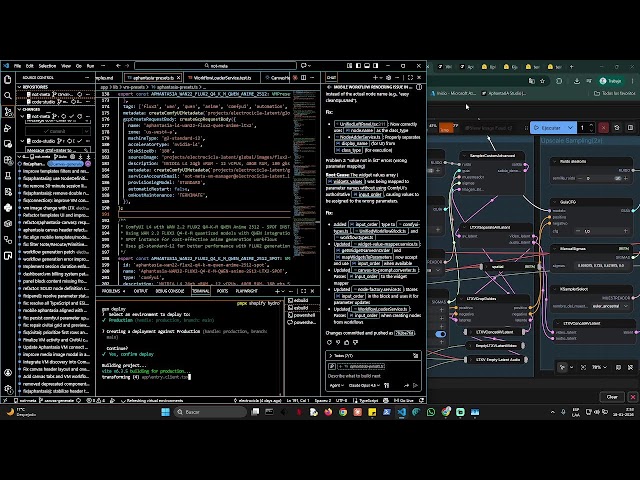Open Firefox from the taskbar

(x=328, y=412)
